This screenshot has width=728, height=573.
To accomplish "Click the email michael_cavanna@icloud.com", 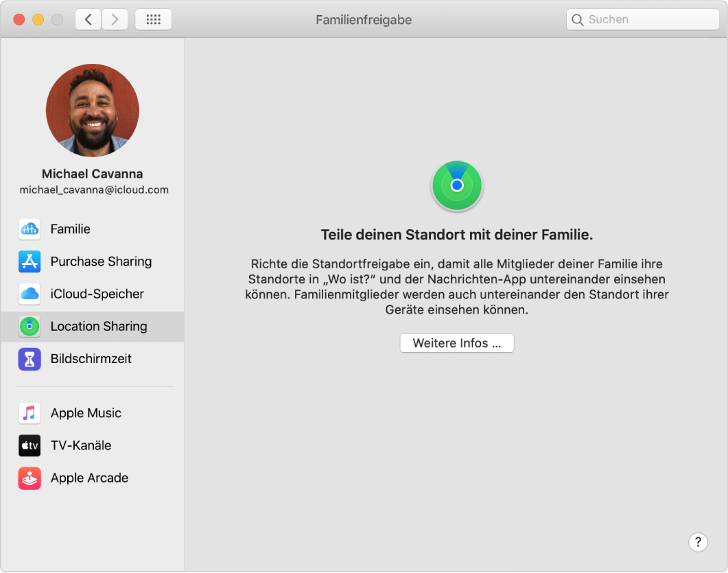I will (x=94, y=190).
